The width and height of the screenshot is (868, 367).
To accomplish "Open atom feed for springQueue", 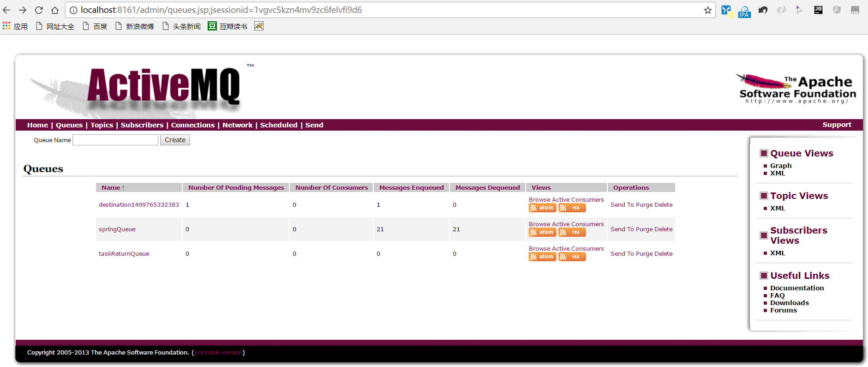I will pyautogui.click(x=542, y=232).
